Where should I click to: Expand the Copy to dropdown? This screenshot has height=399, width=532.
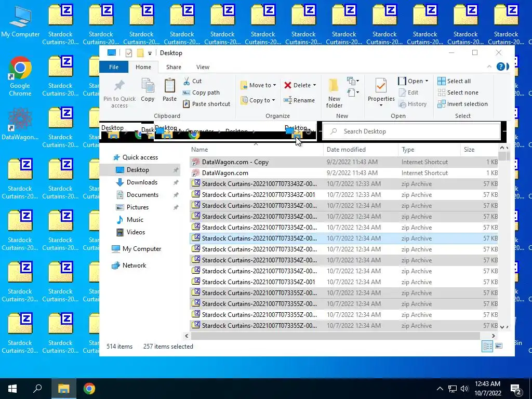coord(273,100)
